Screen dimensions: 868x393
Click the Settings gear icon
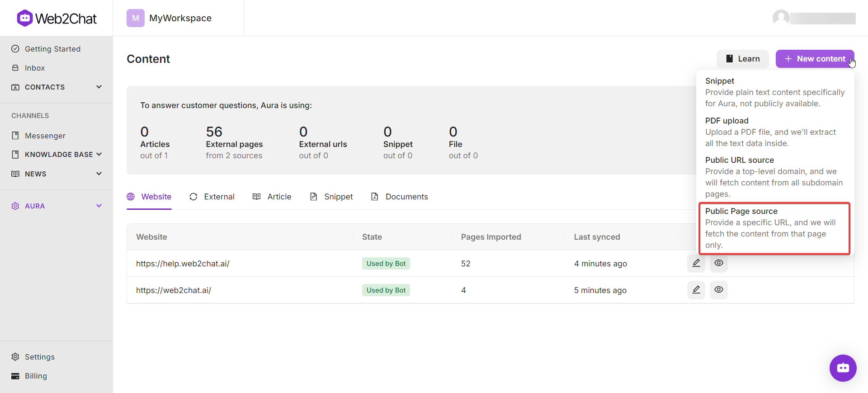[15, 357]
